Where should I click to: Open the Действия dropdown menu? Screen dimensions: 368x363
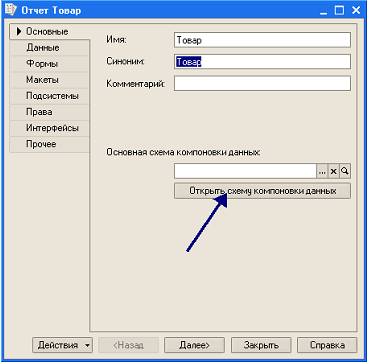[x=62, y=345]
